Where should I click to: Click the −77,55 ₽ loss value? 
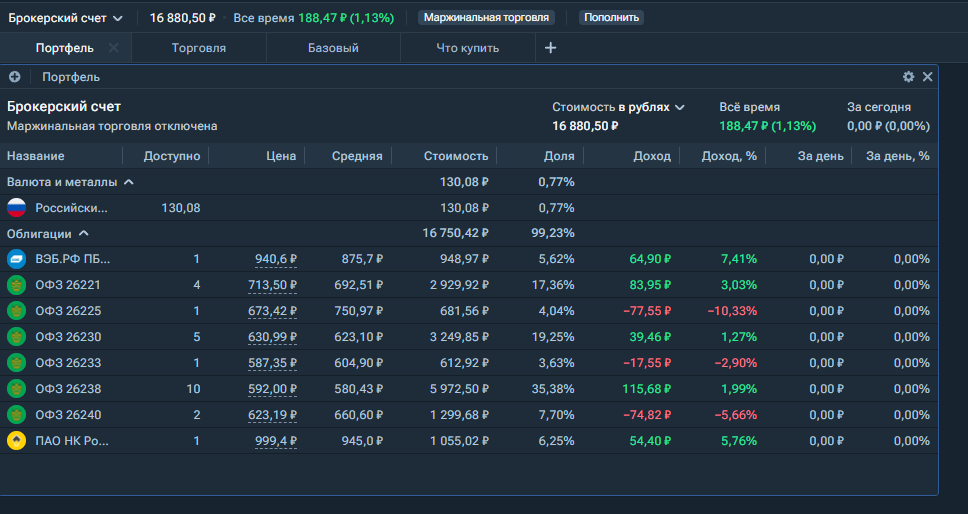[647, 311]
